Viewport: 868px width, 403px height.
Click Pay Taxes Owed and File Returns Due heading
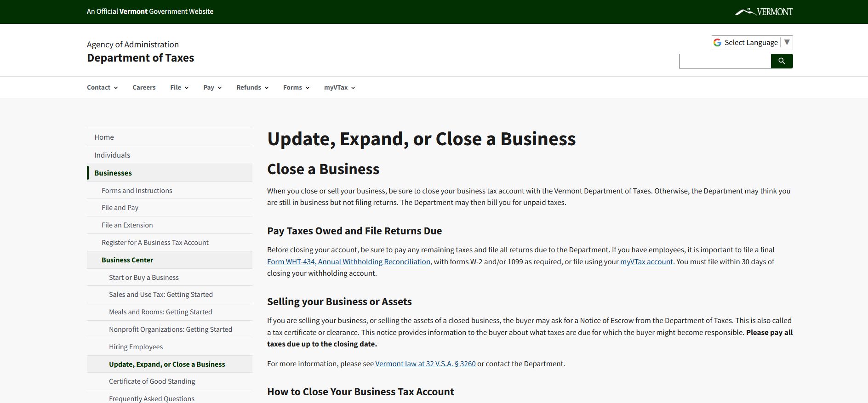(354, 231)
